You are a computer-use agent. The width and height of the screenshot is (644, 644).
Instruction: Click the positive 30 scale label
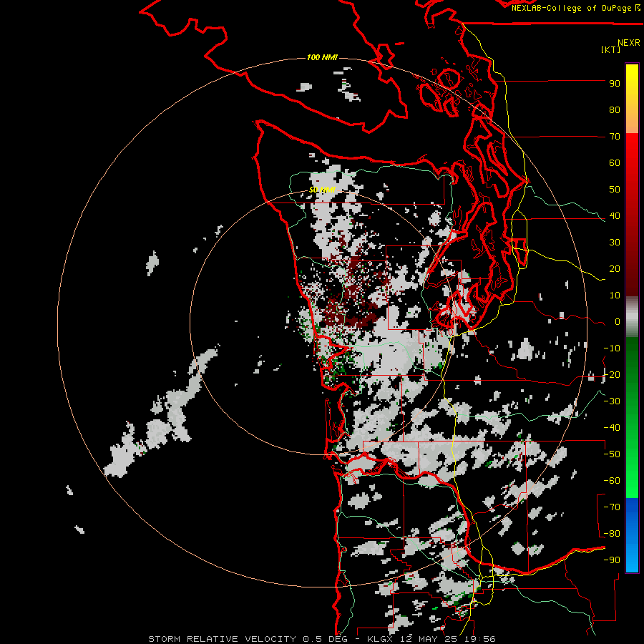point(615,243)
